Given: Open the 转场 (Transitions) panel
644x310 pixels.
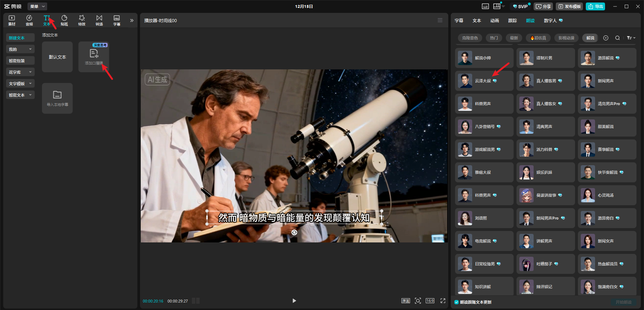Looking at the screenshot, I should (x=99, y=20).
